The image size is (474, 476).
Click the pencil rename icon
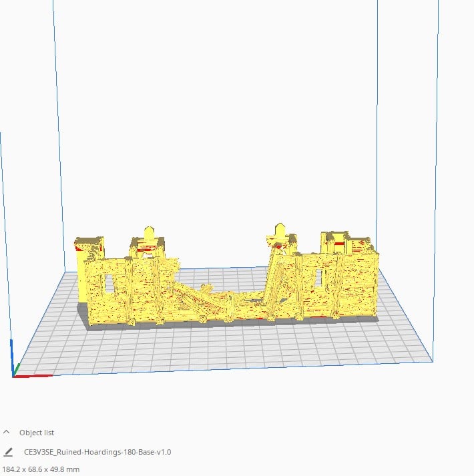point(8,452)
